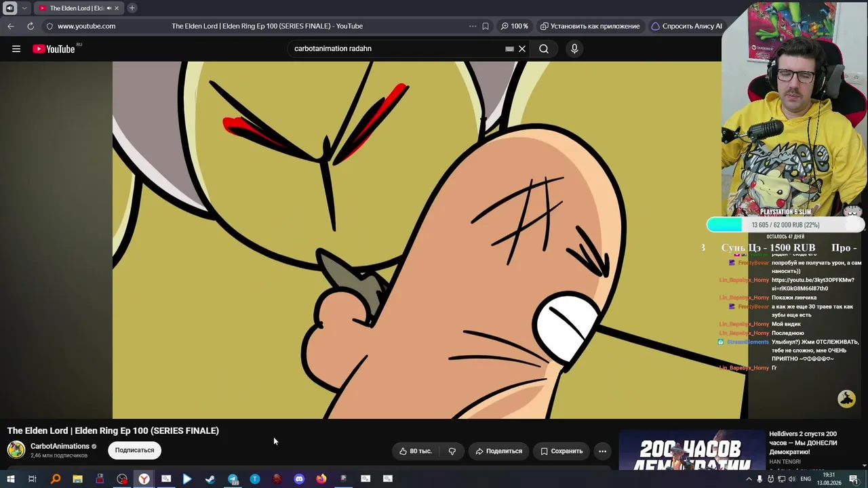This screenshot has width=868, height=488.
Task: Open the 100 % zoom control
Action: click(514, 26)
